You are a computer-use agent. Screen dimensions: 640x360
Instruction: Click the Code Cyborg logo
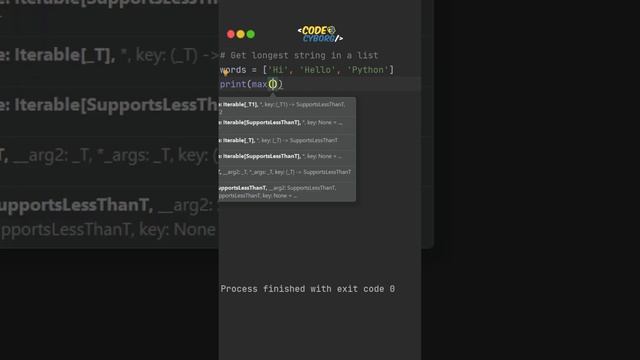click(x=320, y=34)
